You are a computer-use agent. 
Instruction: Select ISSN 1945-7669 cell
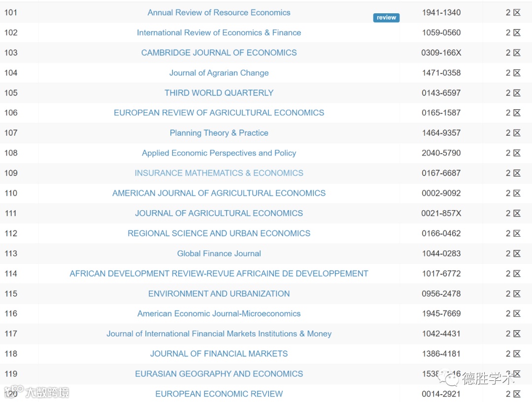pyautogui.click(x=441, y=313)
